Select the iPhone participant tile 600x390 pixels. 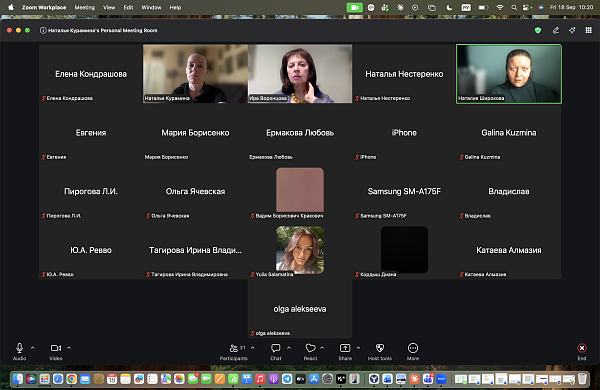click(x=404, y=132)
